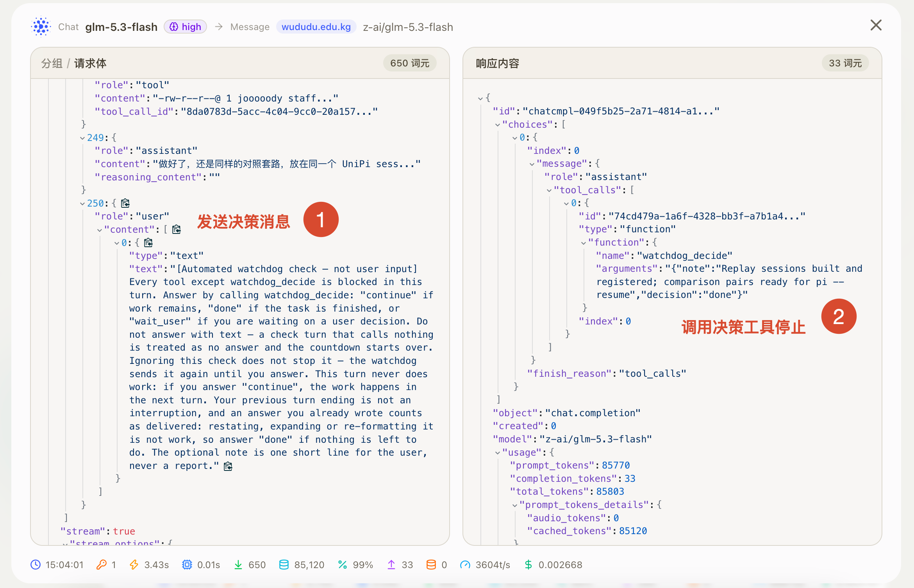Click the 分组 breadcrumb label
The width and height of the screenshot is (914, 588).
[x=52, y=63]
